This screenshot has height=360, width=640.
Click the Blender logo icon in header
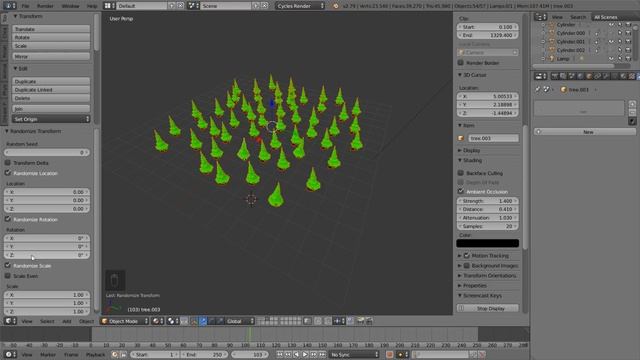point(336,6)
